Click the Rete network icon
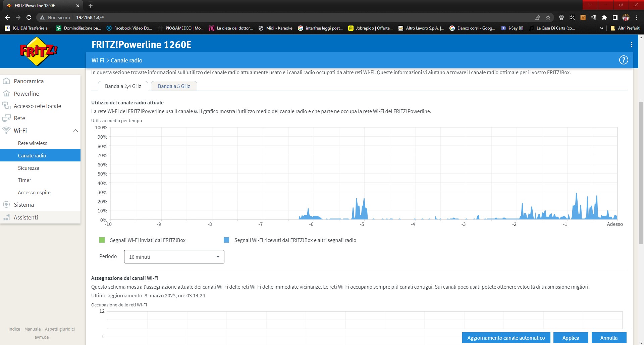 [6, 118]
